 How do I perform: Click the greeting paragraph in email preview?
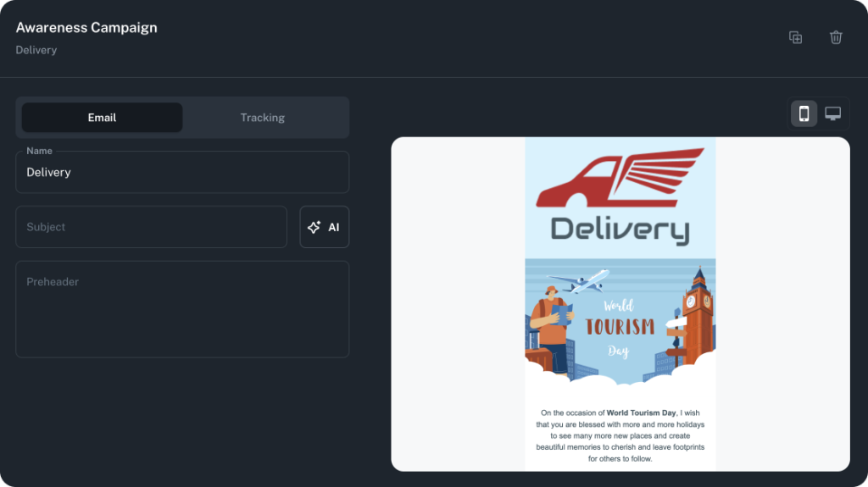click(620, 435)
